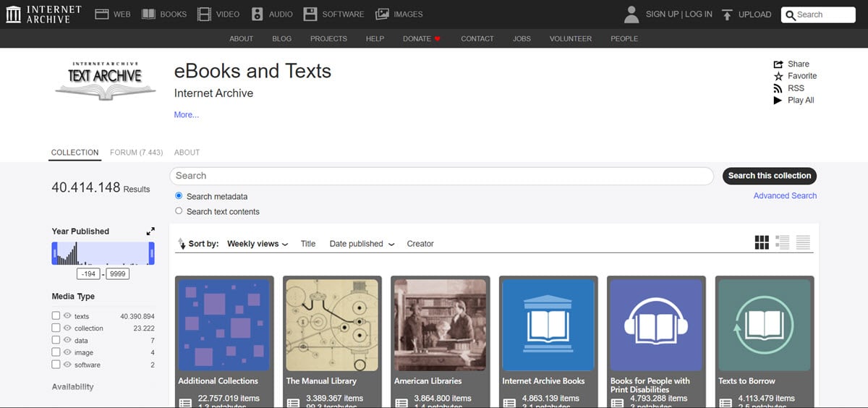Open the Weekly views sort dropdown
Viewport: 868px width, 408px height.
(258, 244)
